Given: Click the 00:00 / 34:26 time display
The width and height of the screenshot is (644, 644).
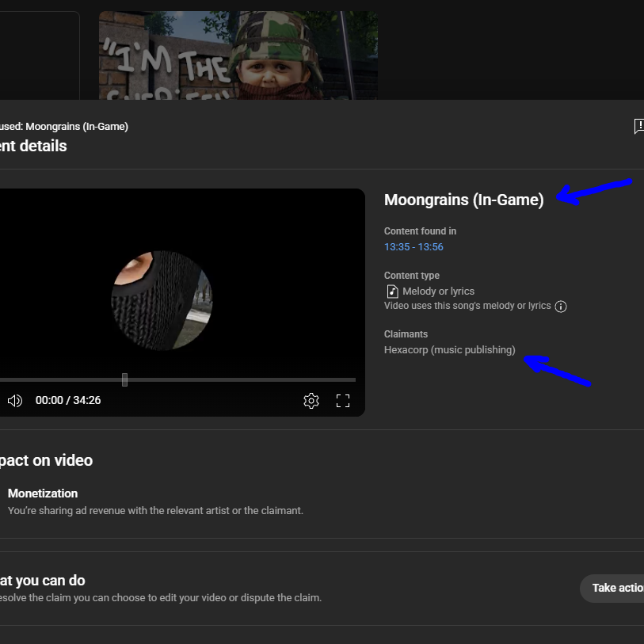Looking at the screenshot, I should pos(68,401).
